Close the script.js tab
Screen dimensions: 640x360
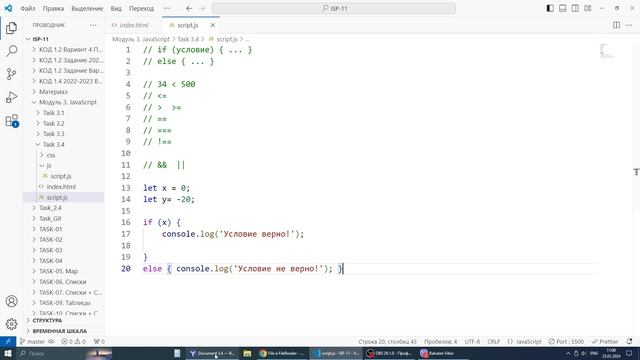click(213, 25)
